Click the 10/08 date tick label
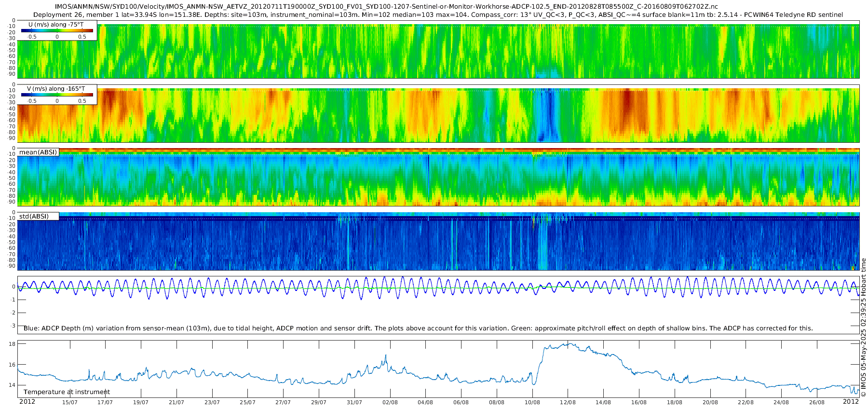 pos(532,402)
